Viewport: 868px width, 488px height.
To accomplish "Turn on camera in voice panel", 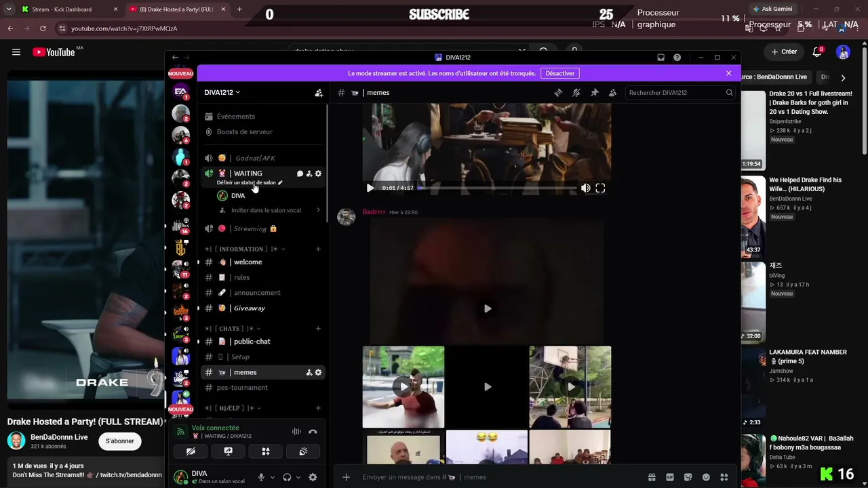I will tap(191, 451).
